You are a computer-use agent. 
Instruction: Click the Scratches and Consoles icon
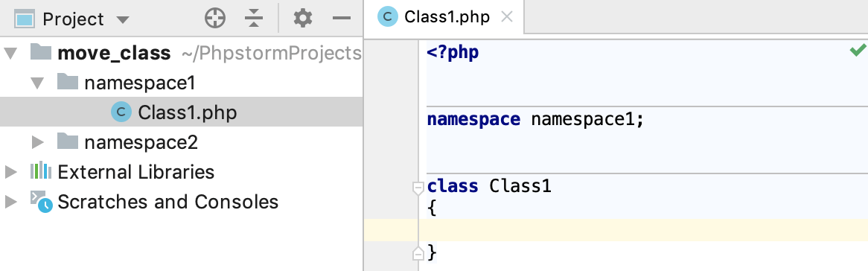coord(41,202)
